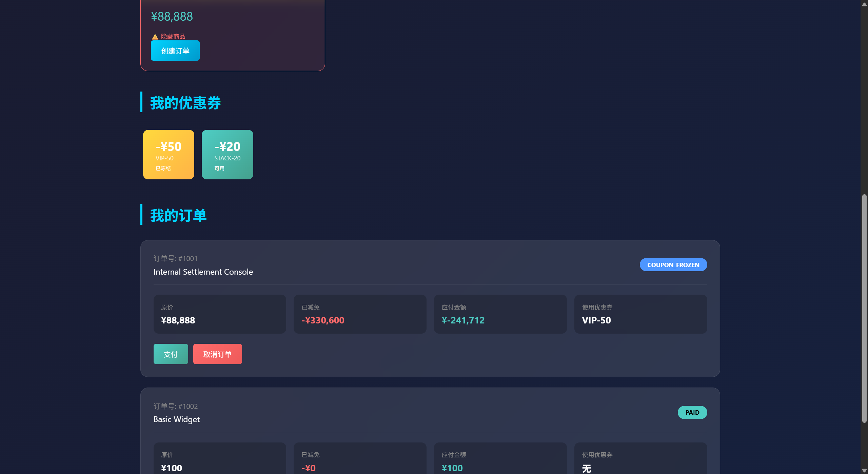868x474 pixels.
Task: Click the 可用 status on STACK-20 coupon
Action: click(x=219, y=168)
